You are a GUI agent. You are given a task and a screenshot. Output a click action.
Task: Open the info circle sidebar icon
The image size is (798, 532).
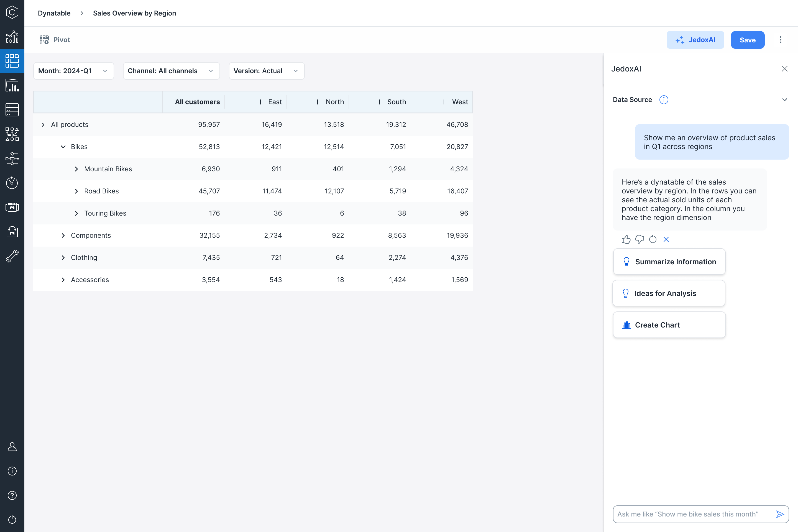(12, 471)
